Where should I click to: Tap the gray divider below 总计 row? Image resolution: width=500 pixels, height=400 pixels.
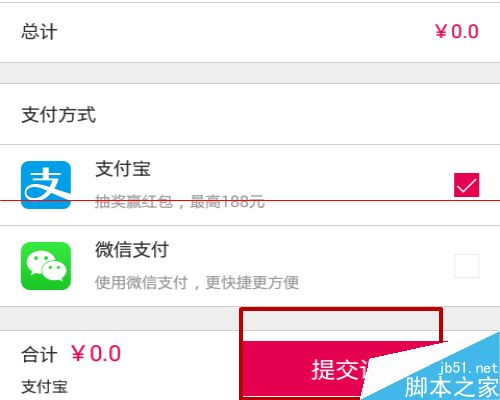(x=250, y=73)
